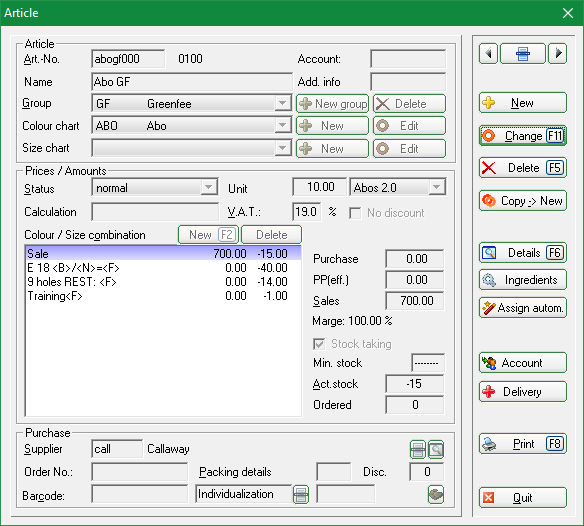Select the Training<F> list row

click(163, 296)
